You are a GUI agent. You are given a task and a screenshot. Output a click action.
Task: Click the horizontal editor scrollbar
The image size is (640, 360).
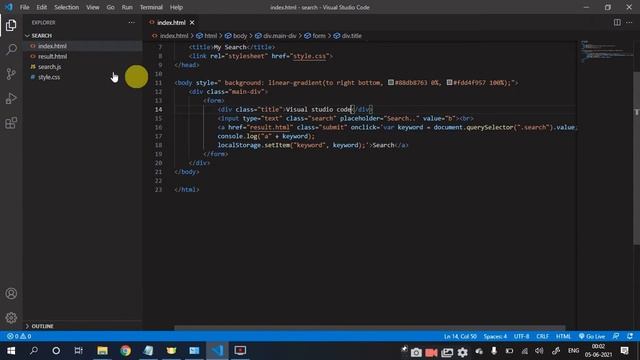369,327
